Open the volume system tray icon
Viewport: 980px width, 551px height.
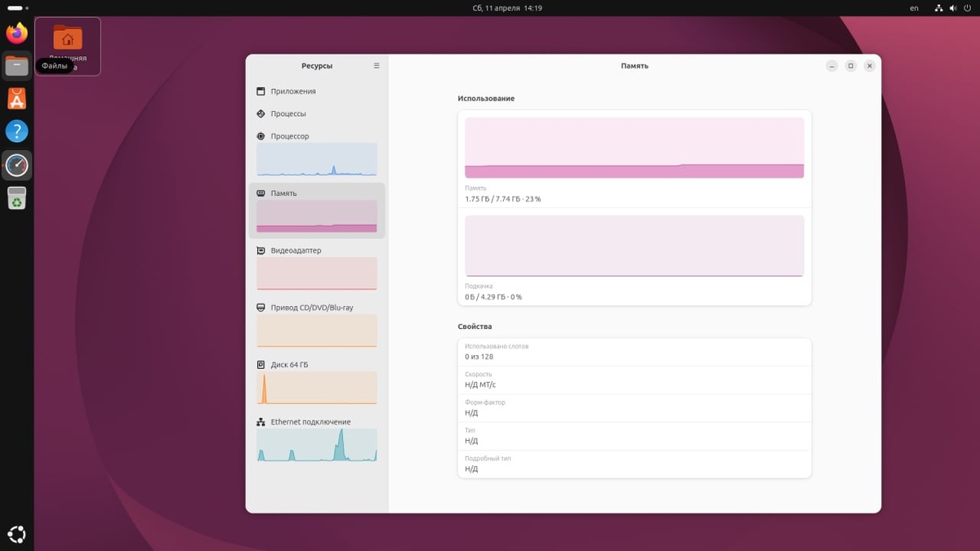click(x=952, y=8)
